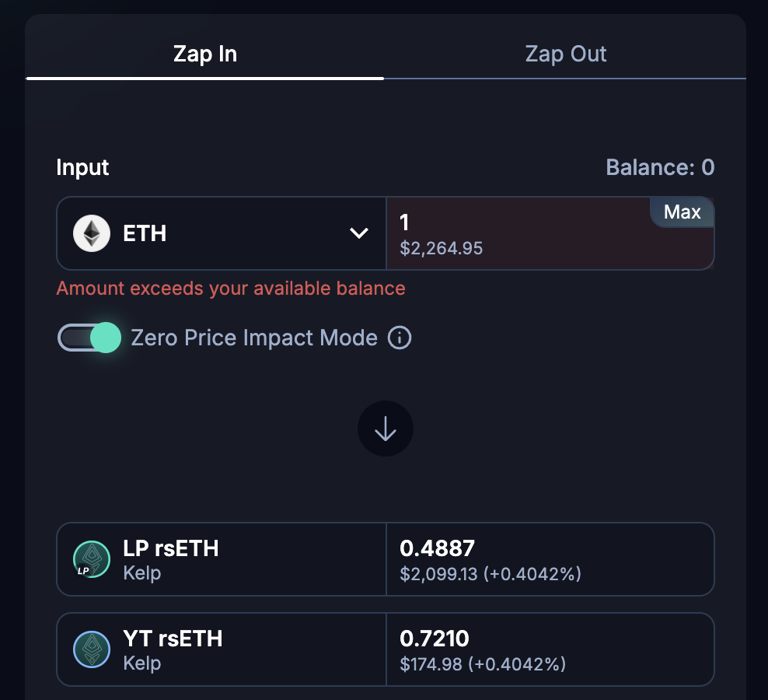Click the $2,264.95 USD value text
The height and width of the screenshot is (700, 768).
point(442,249)
